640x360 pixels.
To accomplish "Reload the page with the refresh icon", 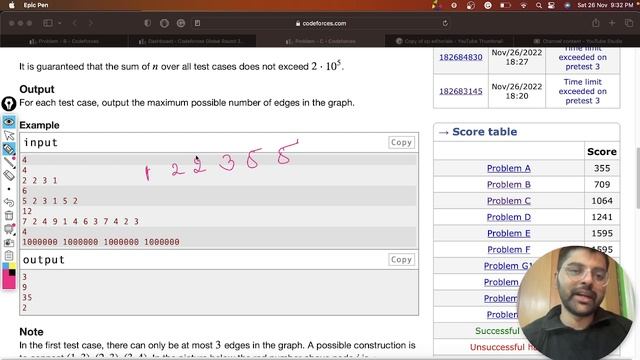I will pos(445,23).
